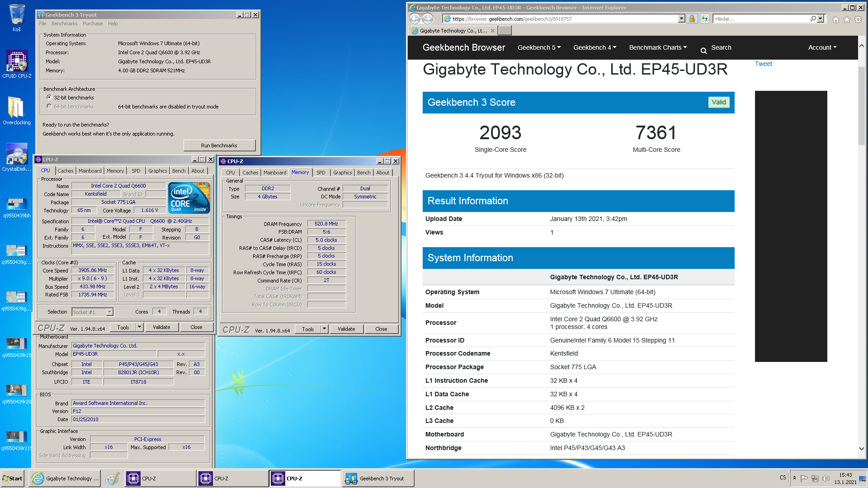Click the Intel Core 2 Quad logo in CPU-Z
Image resolution: width=868 pixels, height=488 pixels.
(189, 197)
